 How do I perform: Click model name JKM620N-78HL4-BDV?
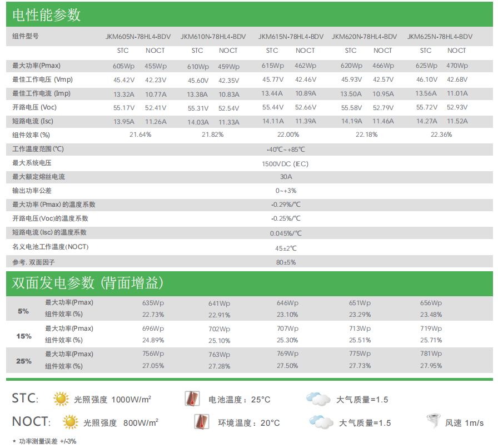[x=364, y=37]
